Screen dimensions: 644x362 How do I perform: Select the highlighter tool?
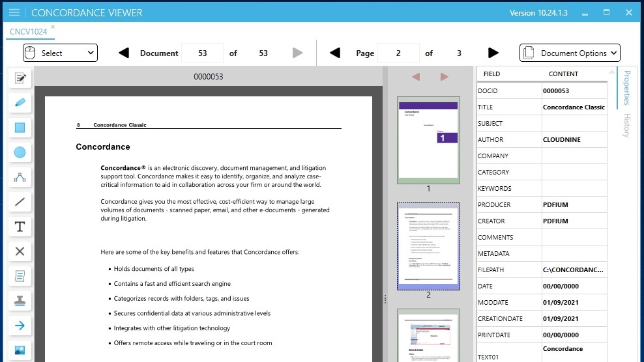point(20,103)
